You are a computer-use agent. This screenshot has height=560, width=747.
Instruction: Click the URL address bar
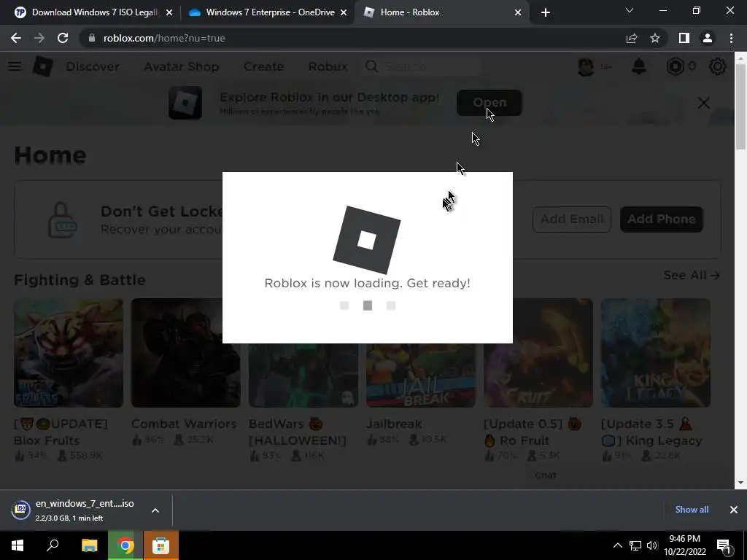coord(352,38)
